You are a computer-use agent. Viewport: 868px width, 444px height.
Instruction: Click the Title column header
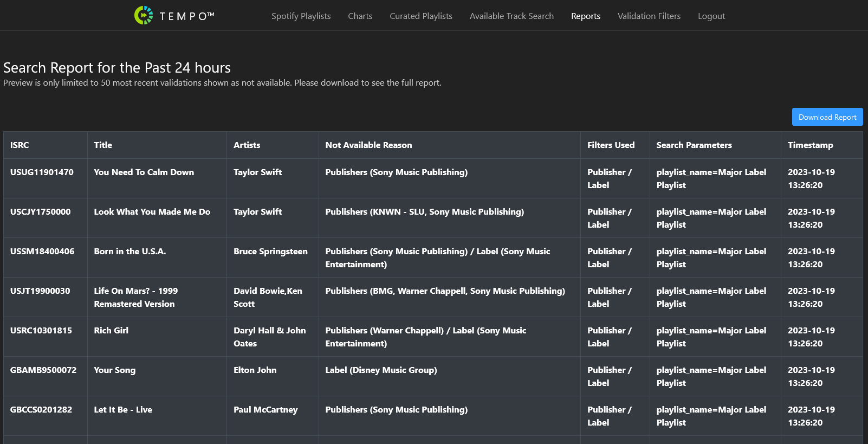103,145
